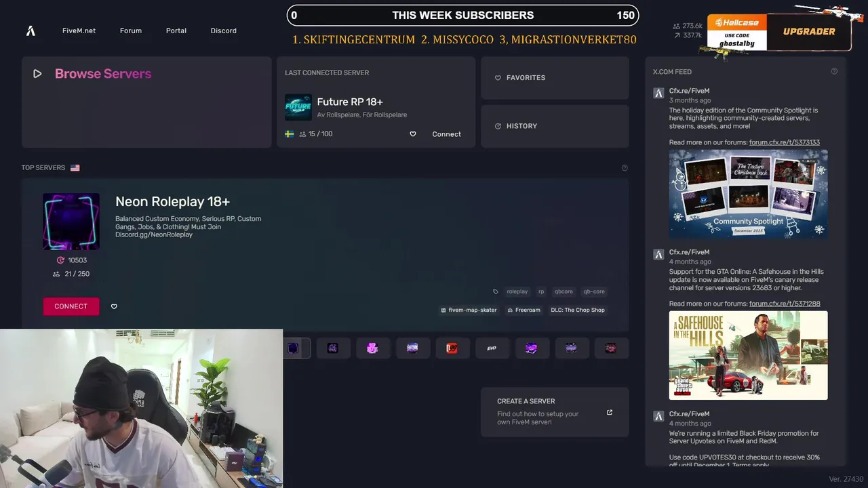Viewport: 868px width, 488px height.
Task: Open the Portal menu link
Action: 176,30
